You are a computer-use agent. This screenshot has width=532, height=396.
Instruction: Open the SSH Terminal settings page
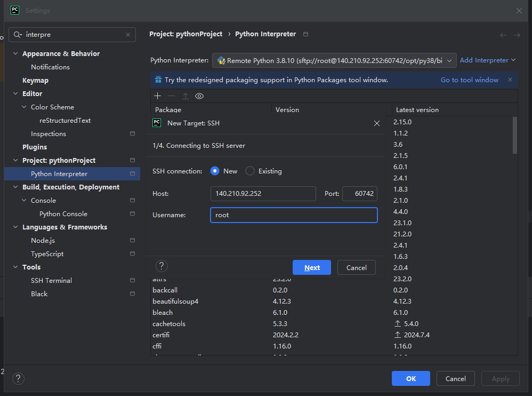click(51, 281)
